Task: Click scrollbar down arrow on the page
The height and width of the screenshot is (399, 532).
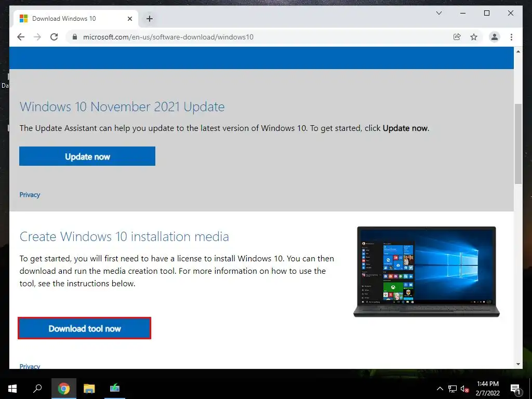Action: (518, 364)
